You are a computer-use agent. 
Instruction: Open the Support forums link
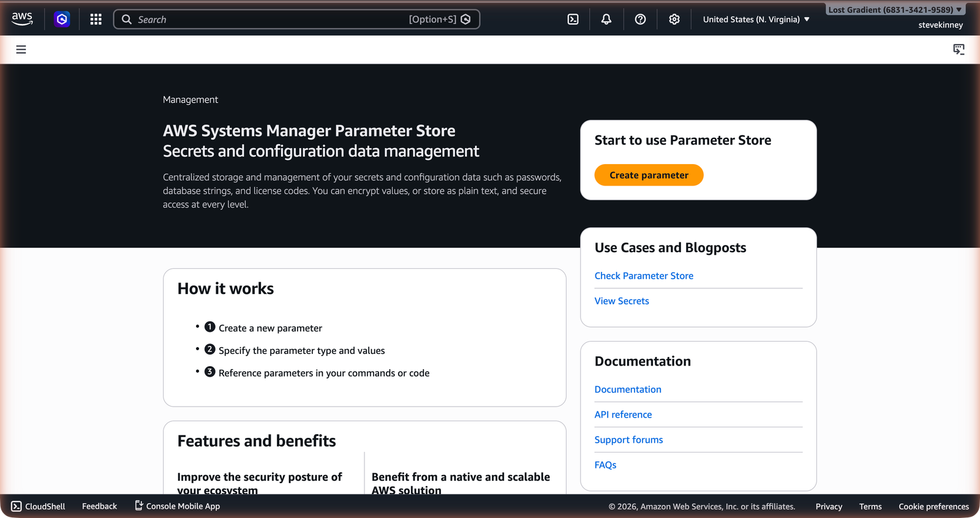(x=628, y=440)
